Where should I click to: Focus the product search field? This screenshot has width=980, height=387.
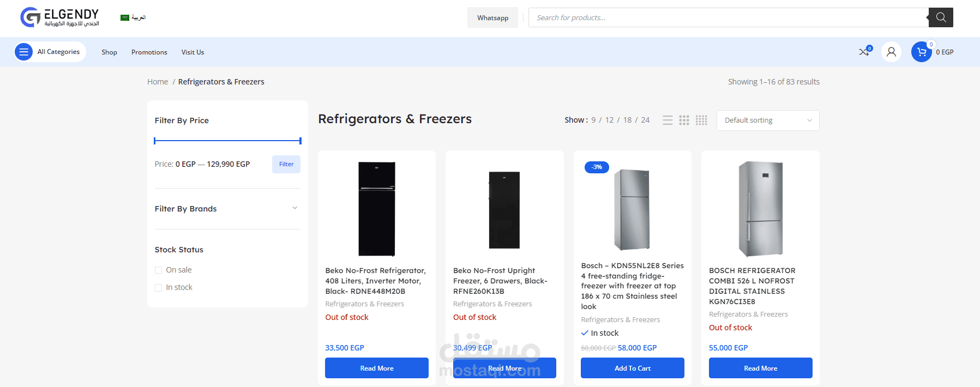click(x=728, y=17)
